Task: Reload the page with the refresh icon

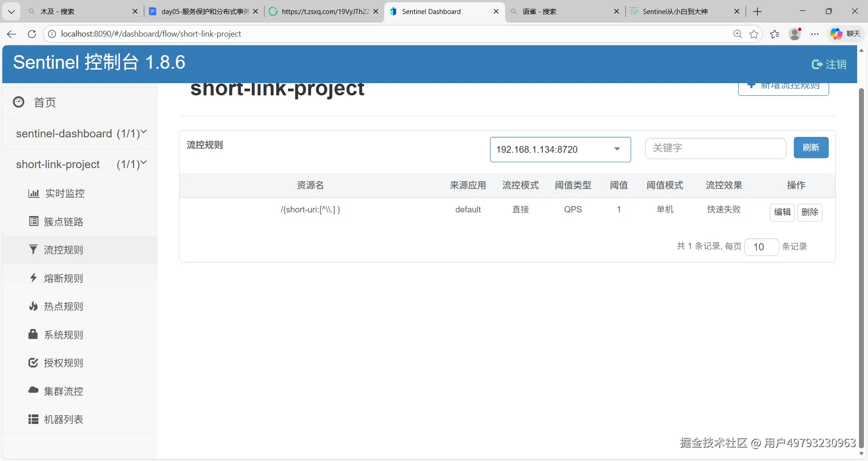Action: (32, 34)
